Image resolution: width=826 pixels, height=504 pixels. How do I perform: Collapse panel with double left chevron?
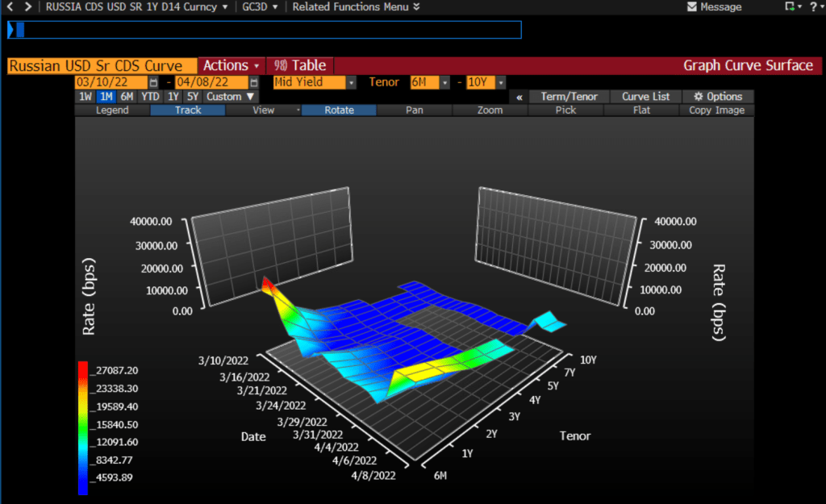pos(519,97)
